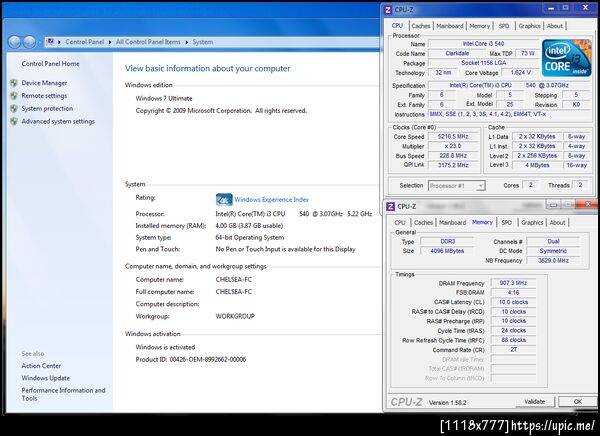Expand the arrow after All Control Panel Items
This screenshot has height=436, width=600.
coord(187,42)
